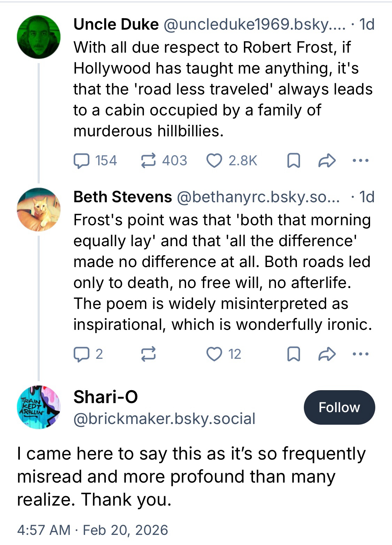
Task: Reply to Beth Stevens' post
Action: (81, 354)
